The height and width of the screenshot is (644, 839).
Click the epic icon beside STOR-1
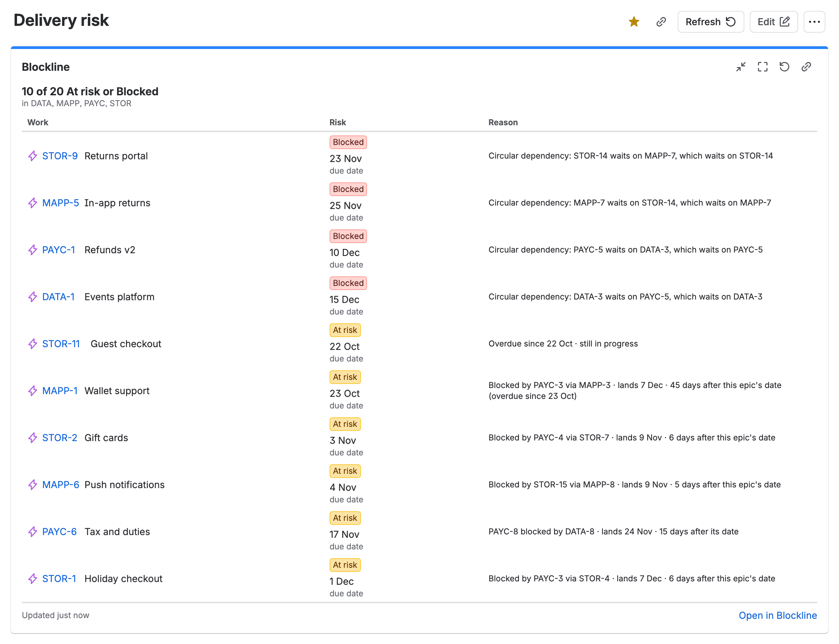[x=33, y=578]
